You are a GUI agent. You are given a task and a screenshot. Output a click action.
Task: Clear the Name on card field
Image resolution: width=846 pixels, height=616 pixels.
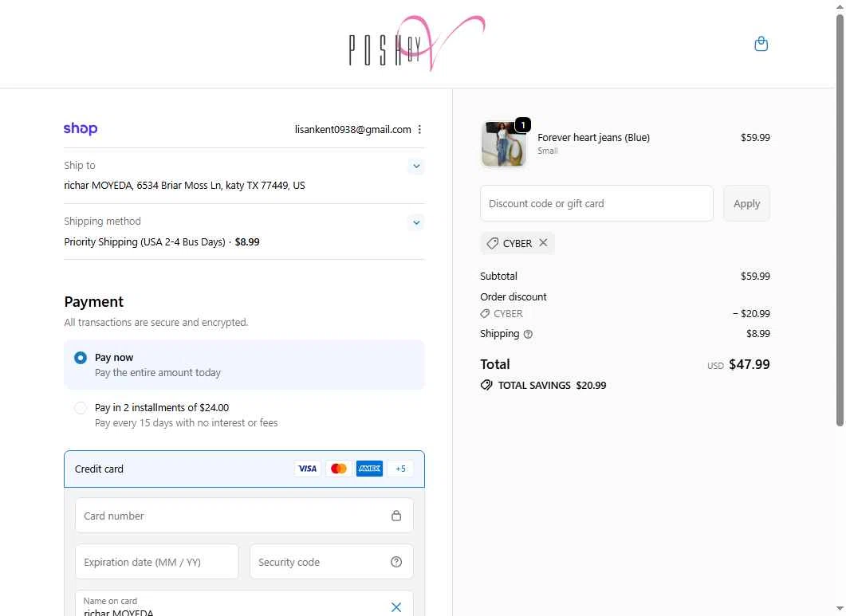pos(396,607)
